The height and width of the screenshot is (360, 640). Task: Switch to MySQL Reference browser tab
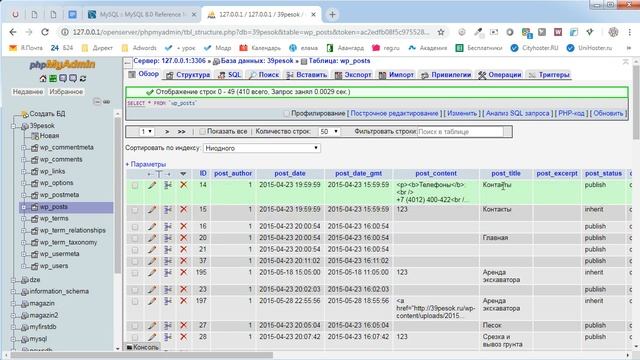pyautogui.click(x=141, y=14)
